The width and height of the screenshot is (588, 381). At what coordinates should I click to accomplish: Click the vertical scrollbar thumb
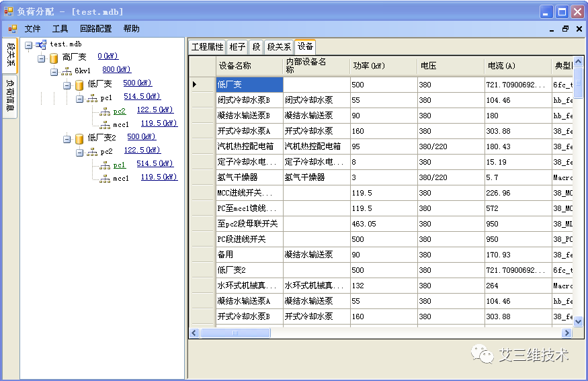tap(578, 83)
